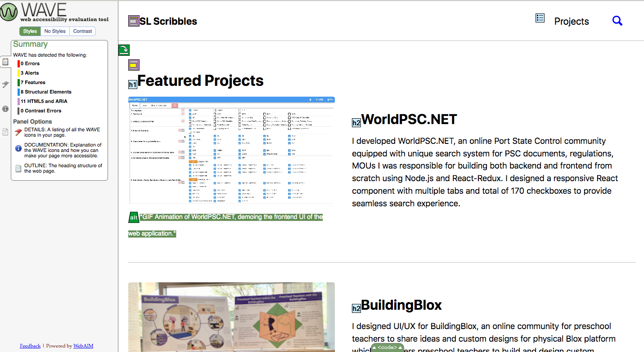The image size is (644, 352).
Task: Click the 'web accessibility evaluation tool' tagline
Action: click(64, 19)
